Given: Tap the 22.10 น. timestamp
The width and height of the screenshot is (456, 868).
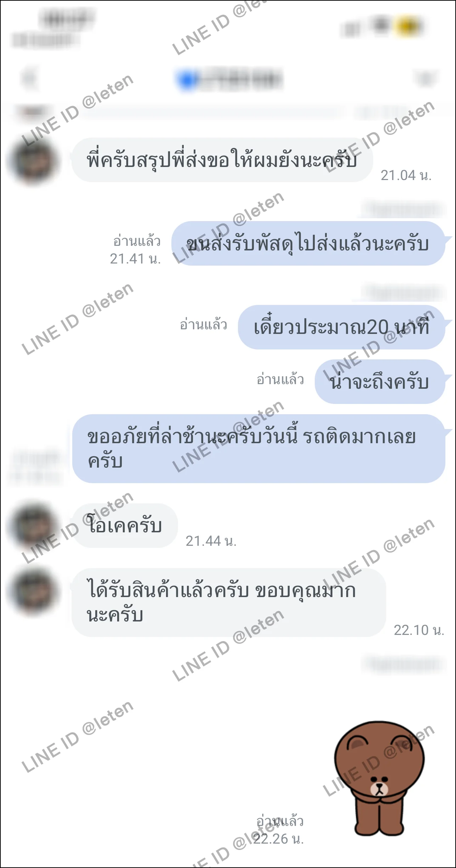Looking at the screenshot, I should click(419, 630).
